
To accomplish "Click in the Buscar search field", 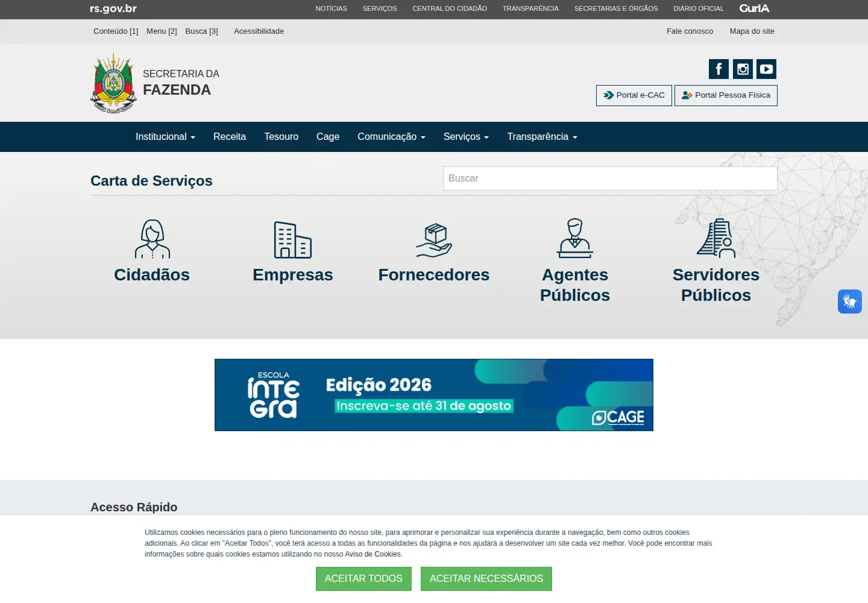I will (610, 178).
